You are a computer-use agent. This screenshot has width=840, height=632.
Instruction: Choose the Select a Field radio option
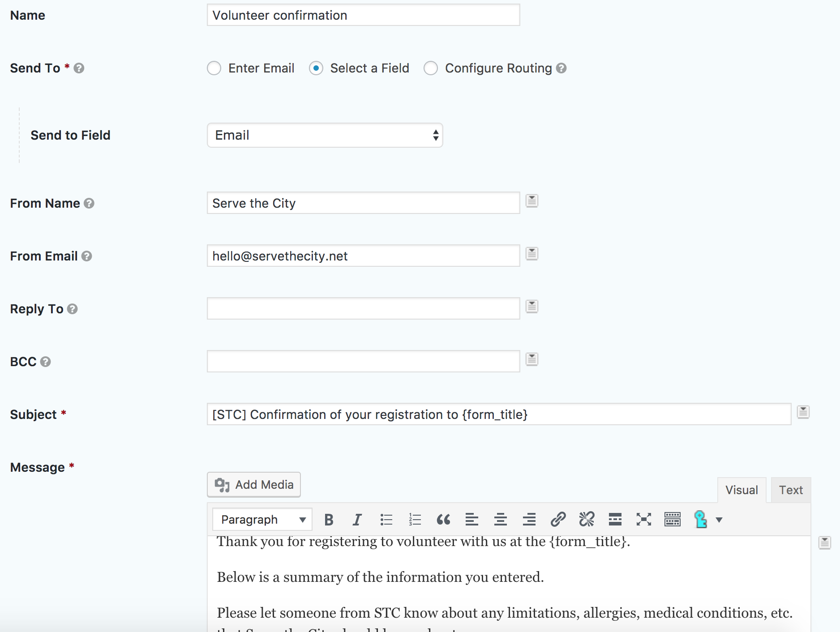(316, 68)
